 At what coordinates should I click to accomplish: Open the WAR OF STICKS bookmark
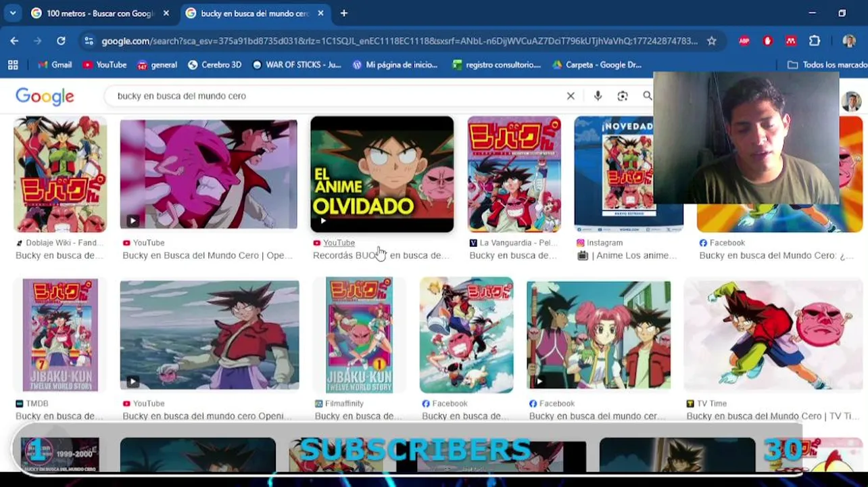(x=297, y=65)
